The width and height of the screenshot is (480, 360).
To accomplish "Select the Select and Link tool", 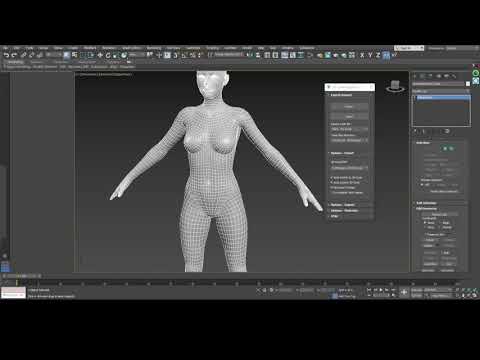I will [x=23, y=55].
